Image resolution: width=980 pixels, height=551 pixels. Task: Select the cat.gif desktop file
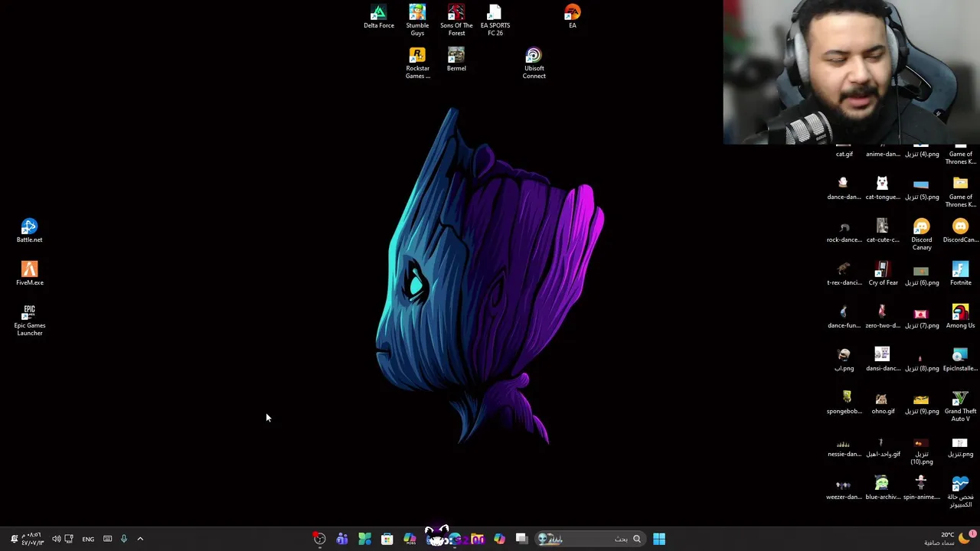pyautogui.click(x=844, y=152)
